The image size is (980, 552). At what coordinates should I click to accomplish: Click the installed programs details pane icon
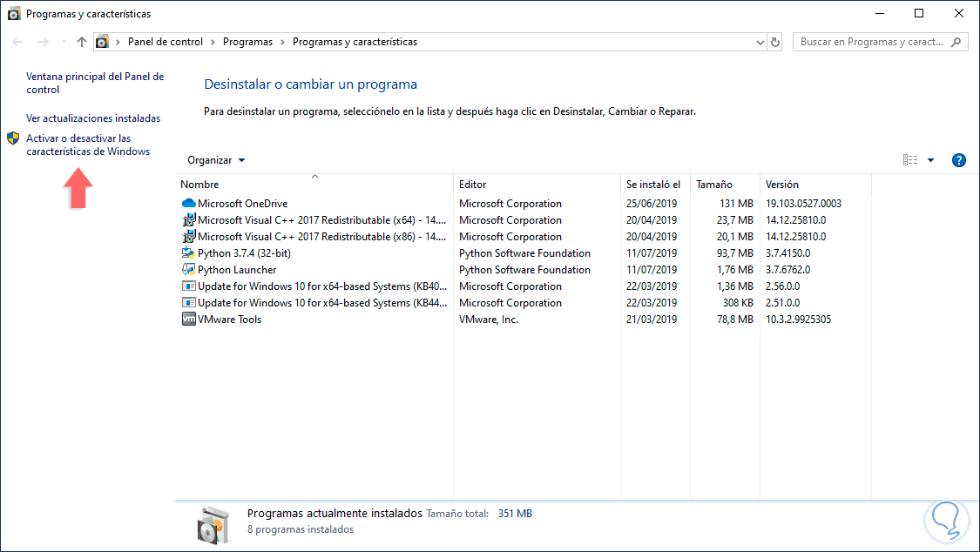coord(213,524)
